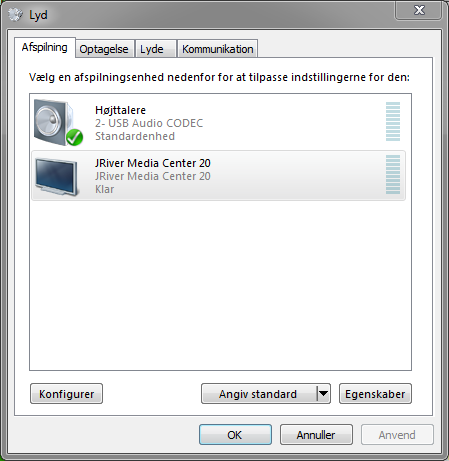Click the green checkmark default-device badge
This screenshot has height=461, width=449.
point(74,137)
